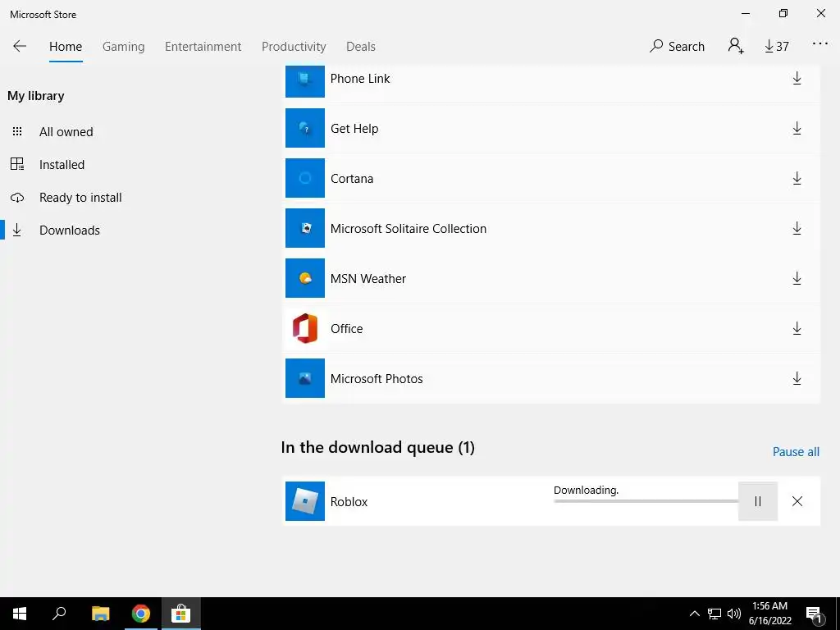840x630 pixels.
Task: Open taskbar search magnifier
Action: (59, 614)
